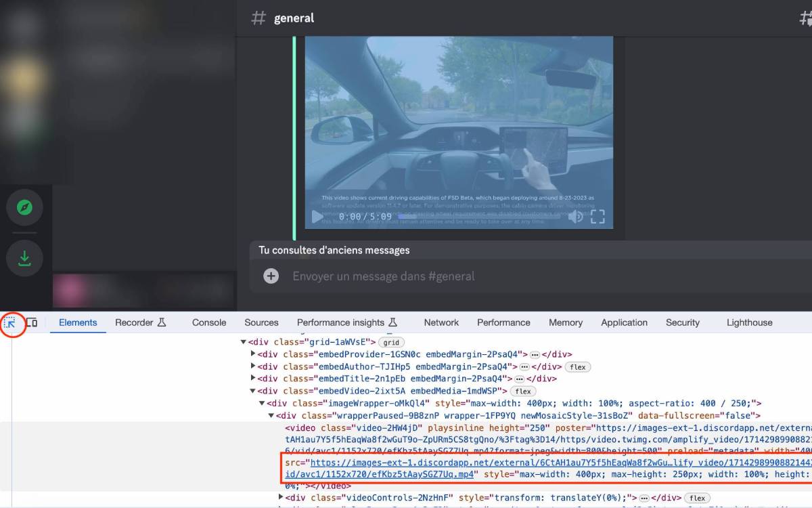
Task: Expand the embedProvider-1GSN0c div node
Action: click(x=253, y=354)
